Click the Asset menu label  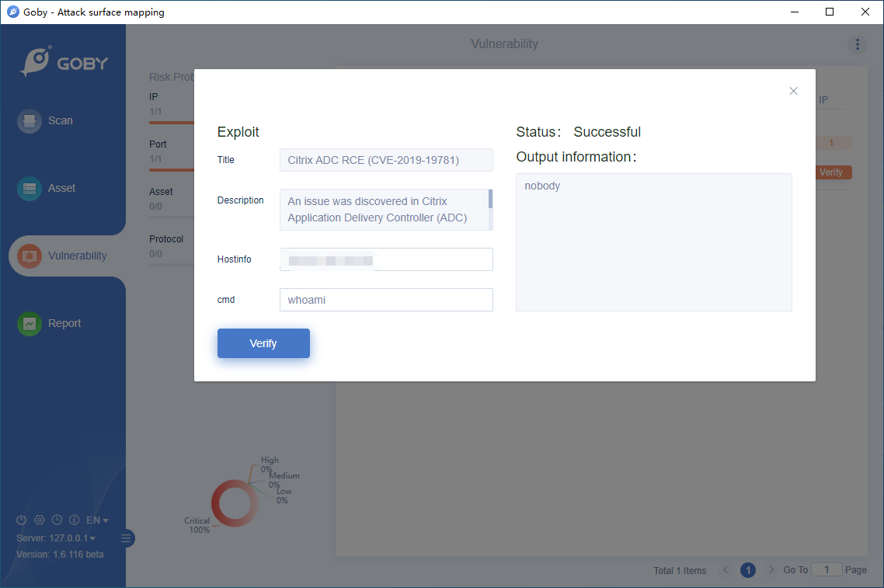click(x=61, y=188)
